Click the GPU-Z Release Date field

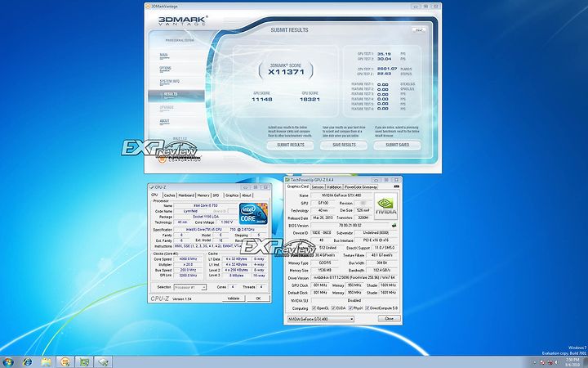[x=323, y=218]
